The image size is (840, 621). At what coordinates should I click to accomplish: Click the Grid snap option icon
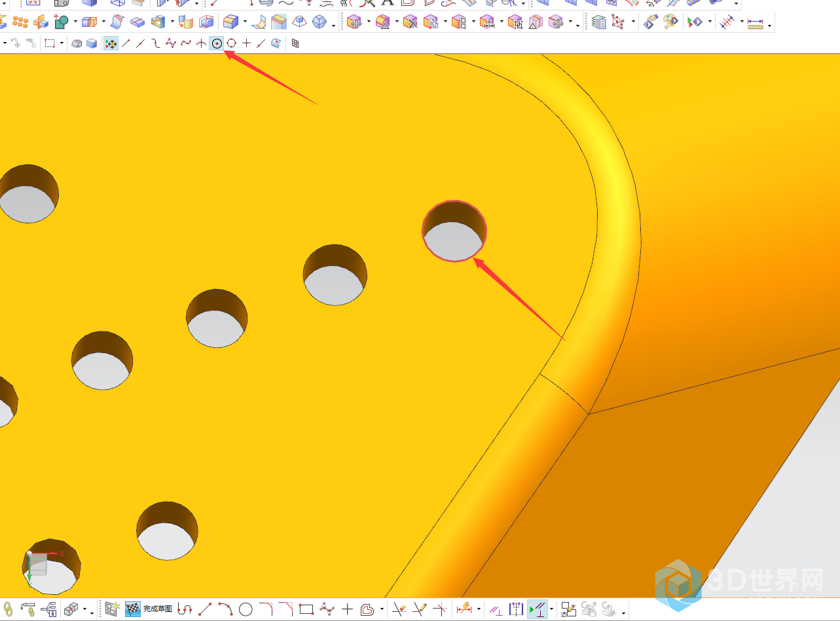pos(295,44)
